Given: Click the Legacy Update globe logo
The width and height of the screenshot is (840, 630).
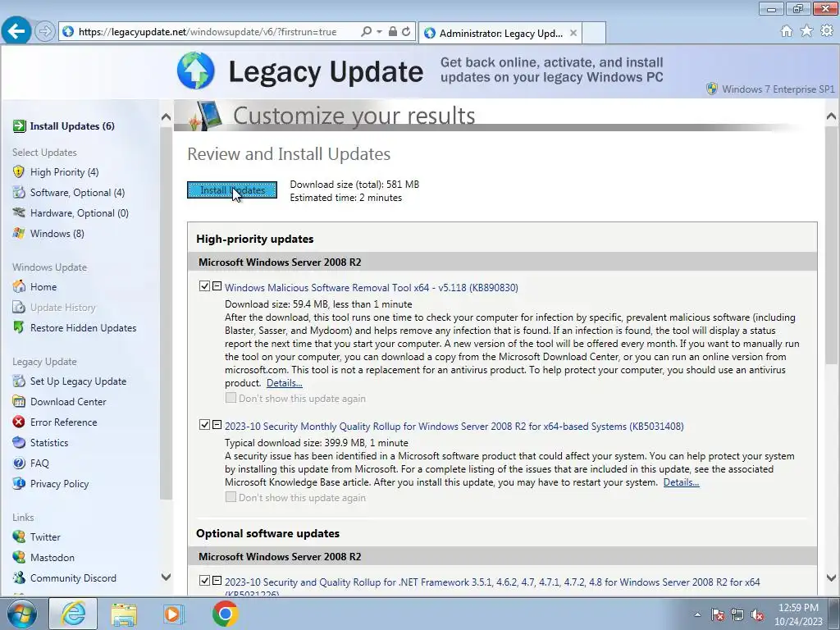Looking at the screenshot, I should point(196,71).
